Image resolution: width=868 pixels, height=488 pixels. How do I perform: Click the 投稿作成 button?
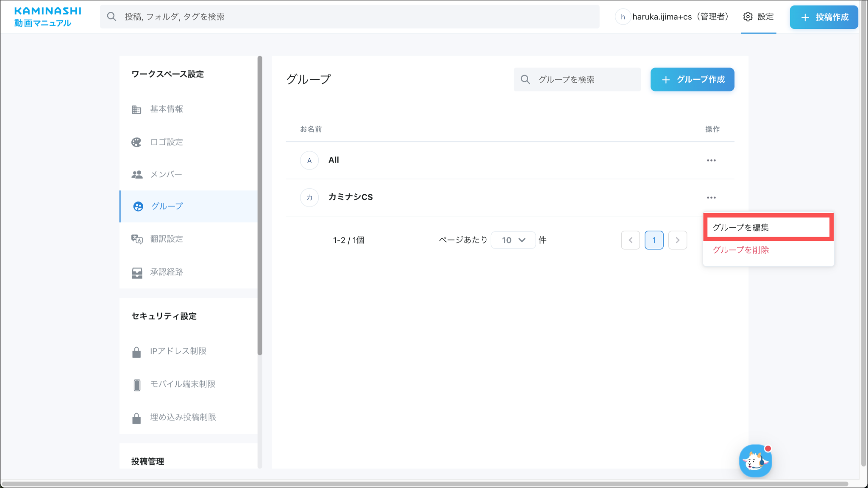click(x=823, y=17)
